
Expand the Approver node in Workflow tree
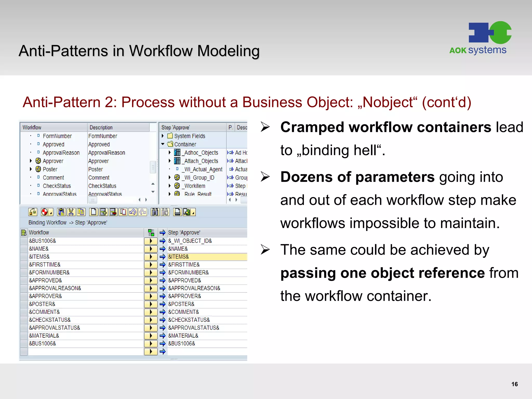point(31,161)
